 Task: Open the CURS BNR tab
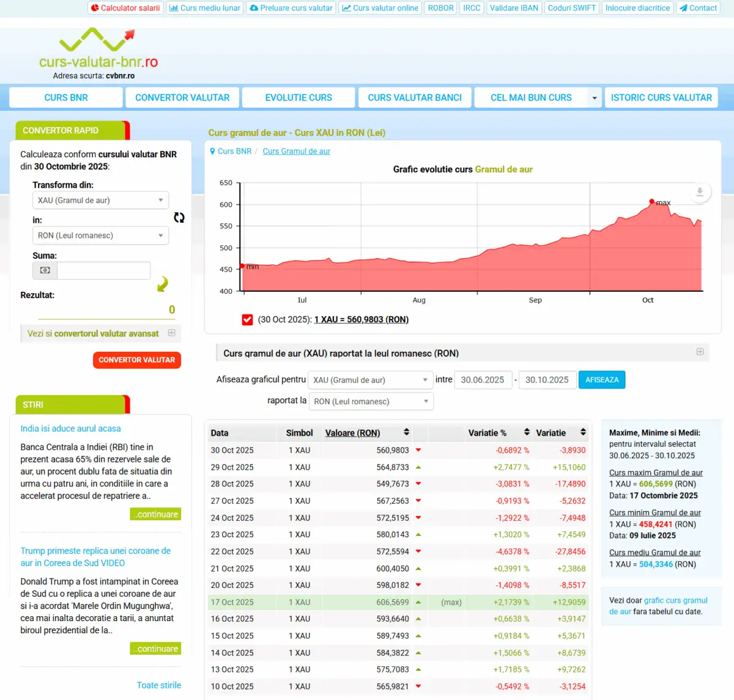coord(66,98)
